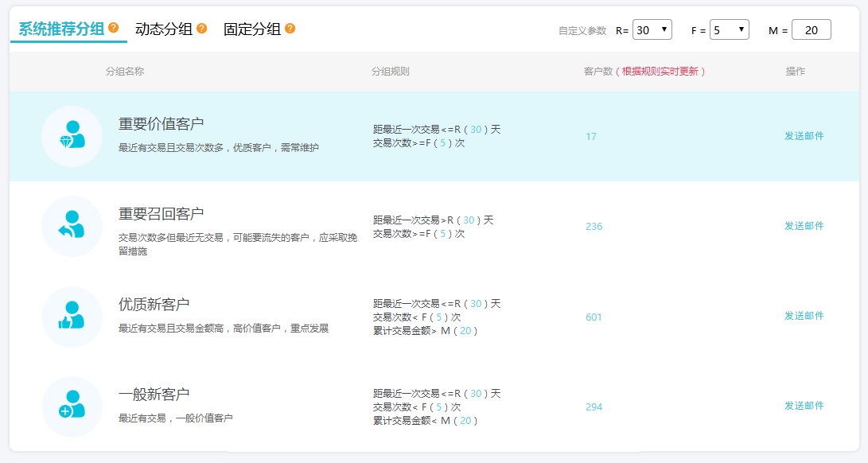Click the 一般新客户 plus user icon
The image size is (868, 463).
(72, 407)
